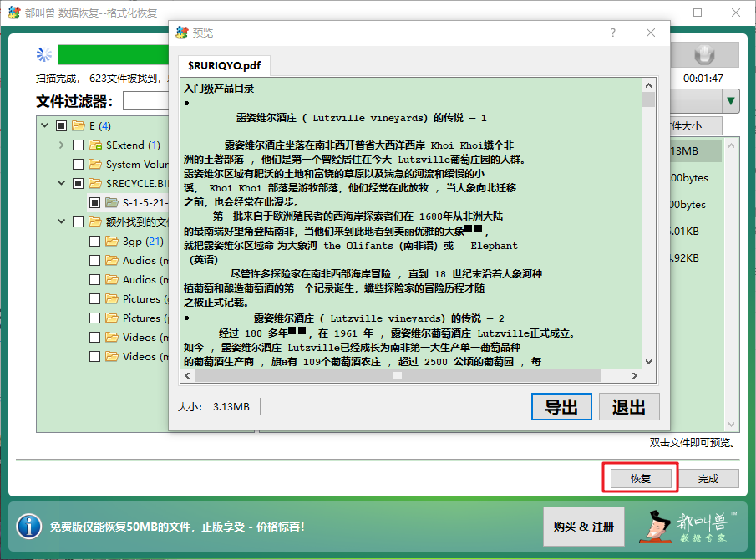Image resolution: width=756 pixels, height=560 pixels.
Task: Close the preview dialog
Action: tap(651, 33)
